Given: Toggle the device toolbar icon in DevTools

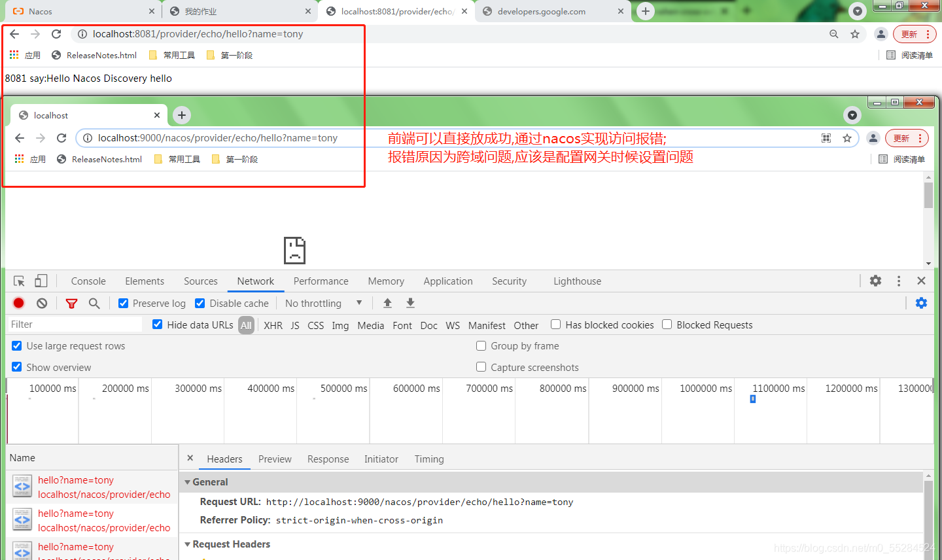Looking at the screenshot, I should pos(41,281).
